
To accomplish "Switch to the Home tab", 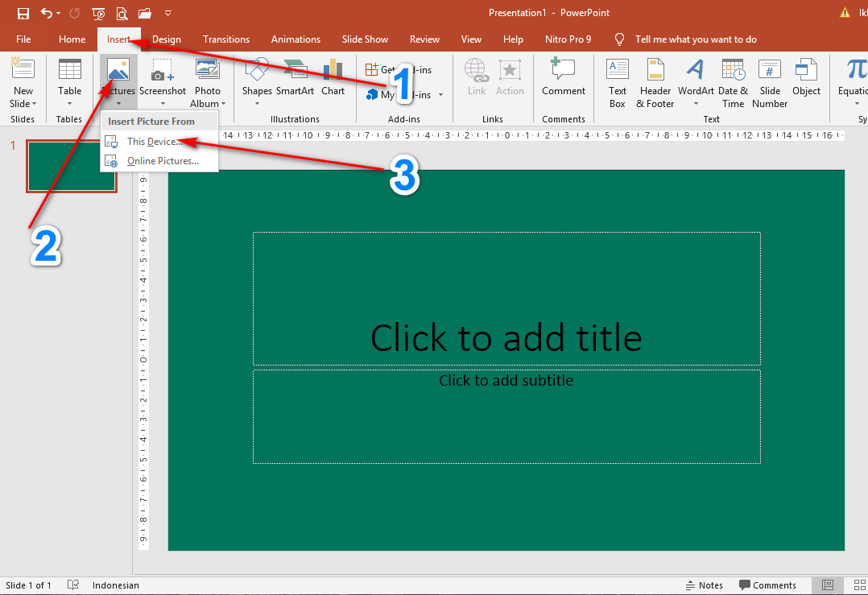I will (x=72, y=39).
